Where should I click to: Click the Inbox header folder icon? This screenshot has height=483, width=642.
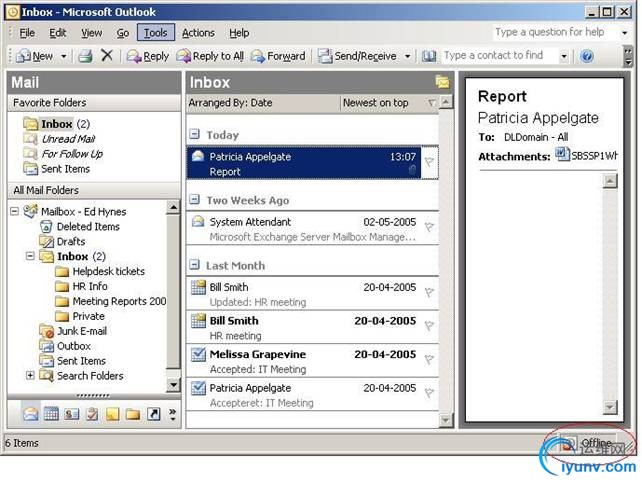click(x=443, y=82)
